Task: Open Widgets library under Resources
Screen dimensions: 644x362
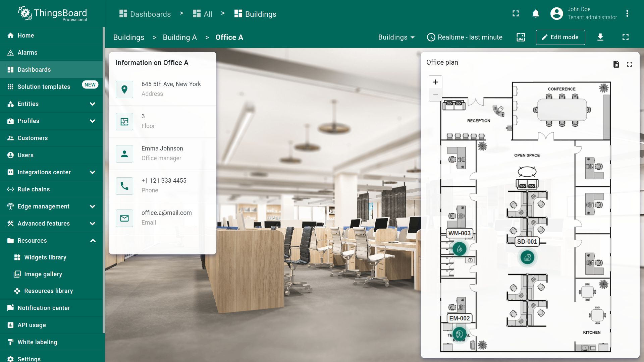Action: (x=45, y=257)
